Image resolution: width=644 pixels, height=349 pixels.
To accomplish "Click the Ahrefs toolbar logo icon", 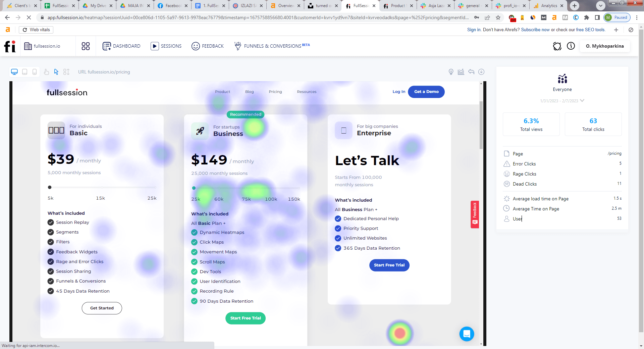I will (x=8, y=30).
